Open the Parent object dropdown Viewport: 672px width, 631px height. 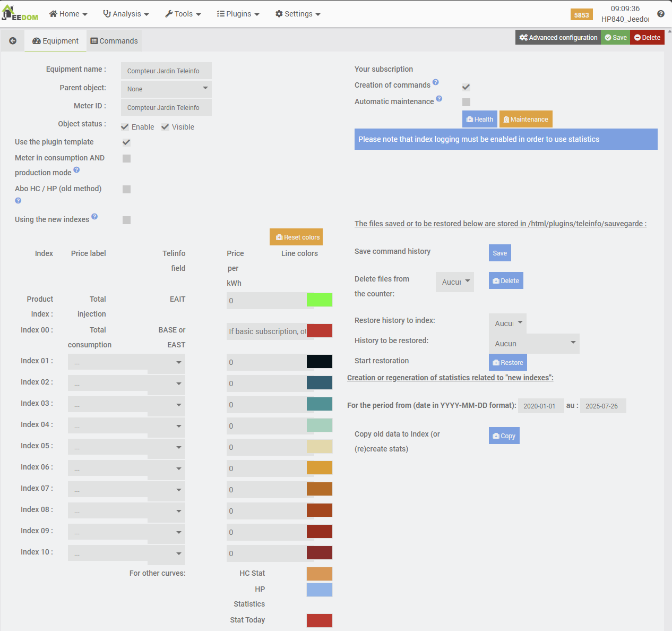click(166, 89)
